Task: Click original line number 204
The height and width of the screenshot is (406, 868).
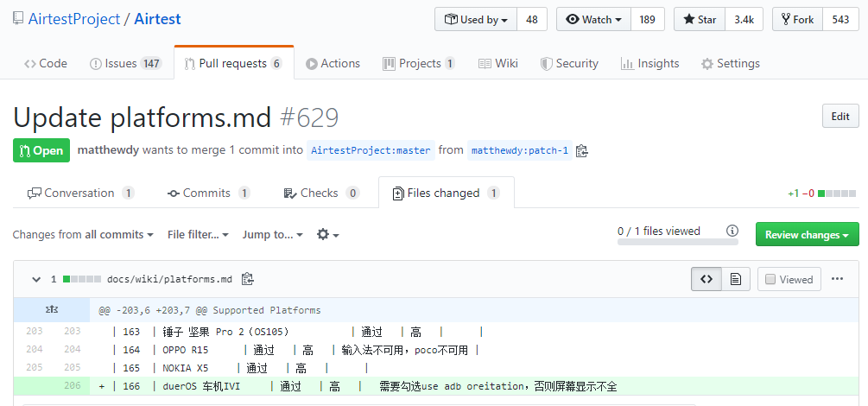Action: click(x=34, y=350)
